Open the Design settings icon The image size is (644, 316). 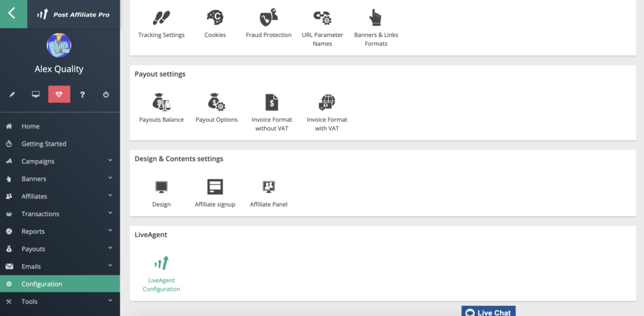point(162,187)
